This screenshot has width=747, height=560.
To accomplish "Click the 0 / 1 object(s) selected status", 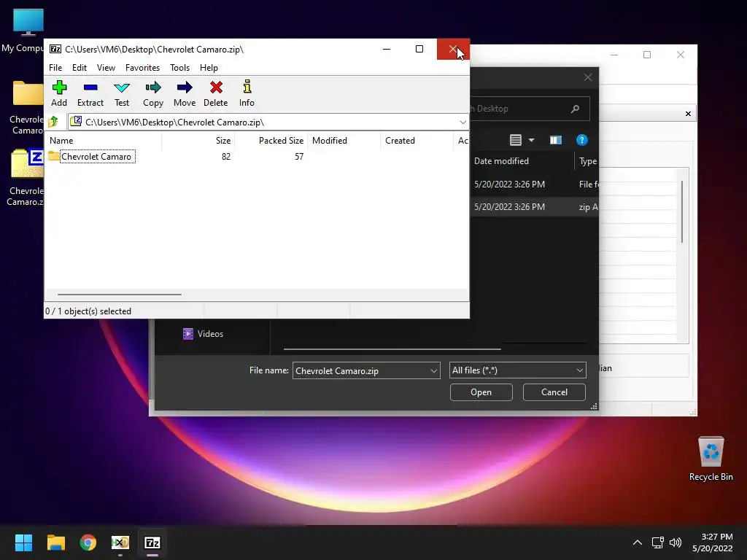I will pos(88,311).
